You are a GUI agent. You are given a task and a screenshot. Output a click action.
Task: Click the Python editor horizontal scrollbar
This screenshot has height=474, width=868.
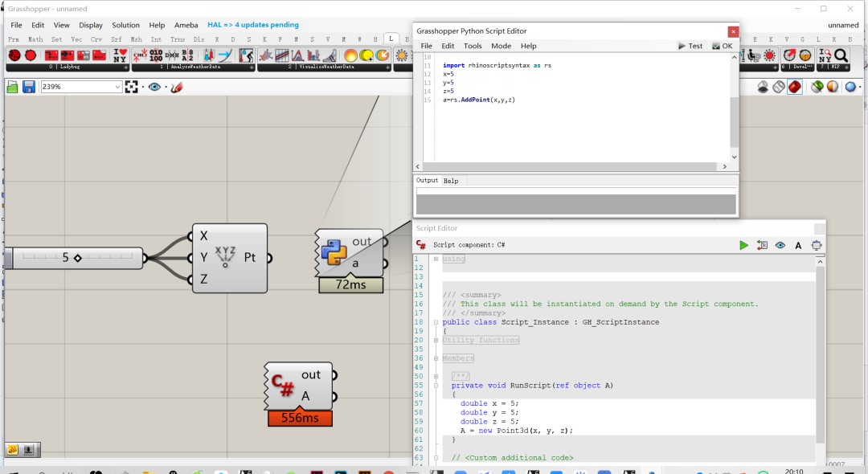point(571,166)
